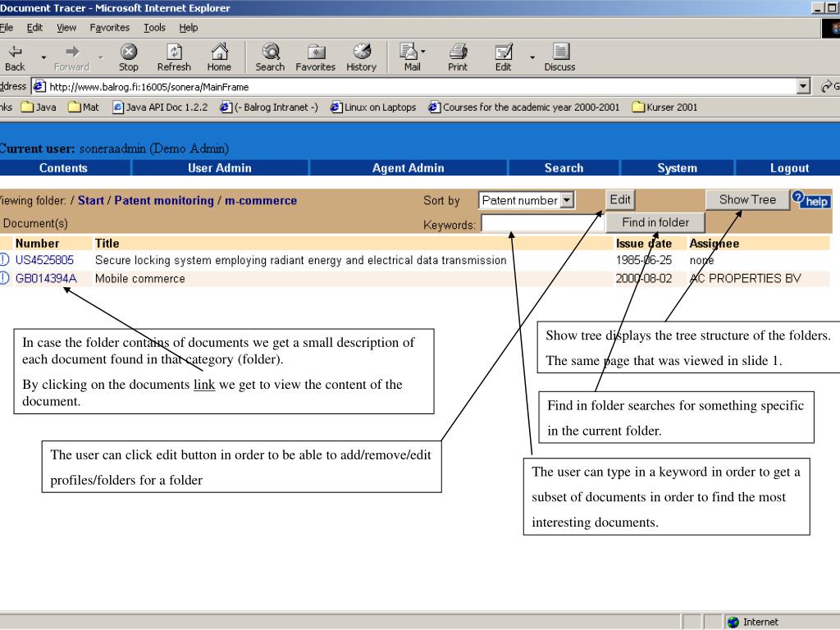This screenshot has width=840, height=630.
Task: Switch to the System tab
Action: (x=677, y=167)
